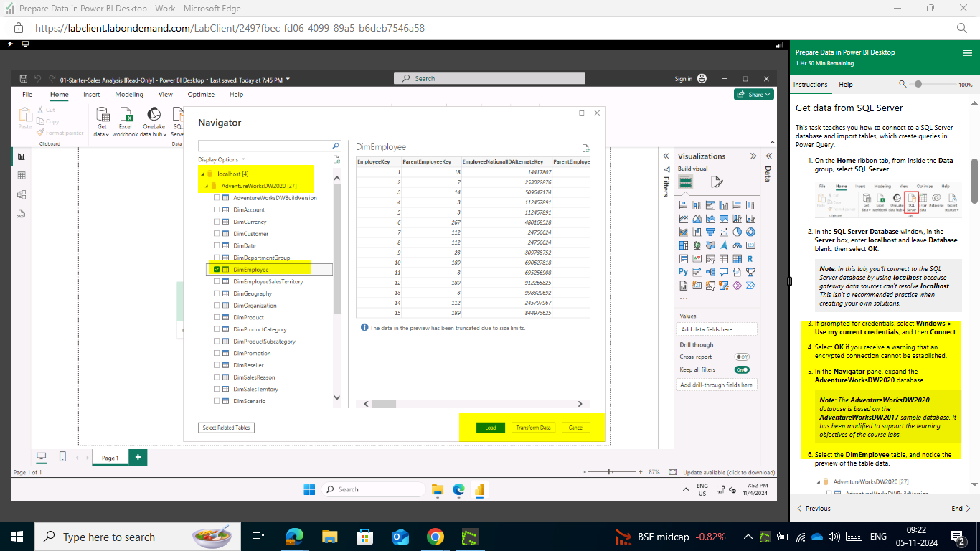
Task: Choose the line chart visual
Action: coord(684,219)
